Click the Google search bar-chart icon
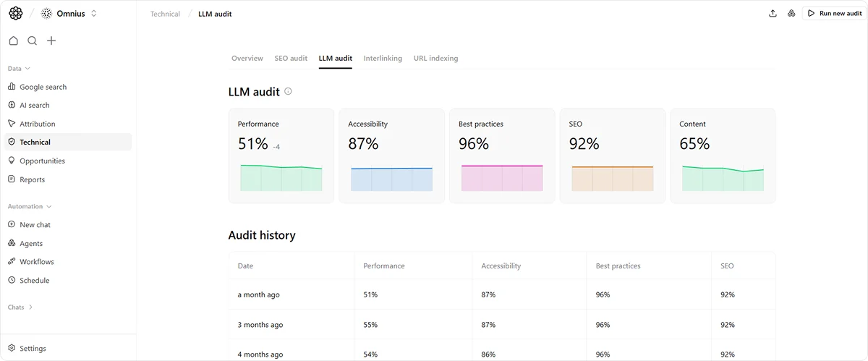The image size is (868, 361). [12, 87]
